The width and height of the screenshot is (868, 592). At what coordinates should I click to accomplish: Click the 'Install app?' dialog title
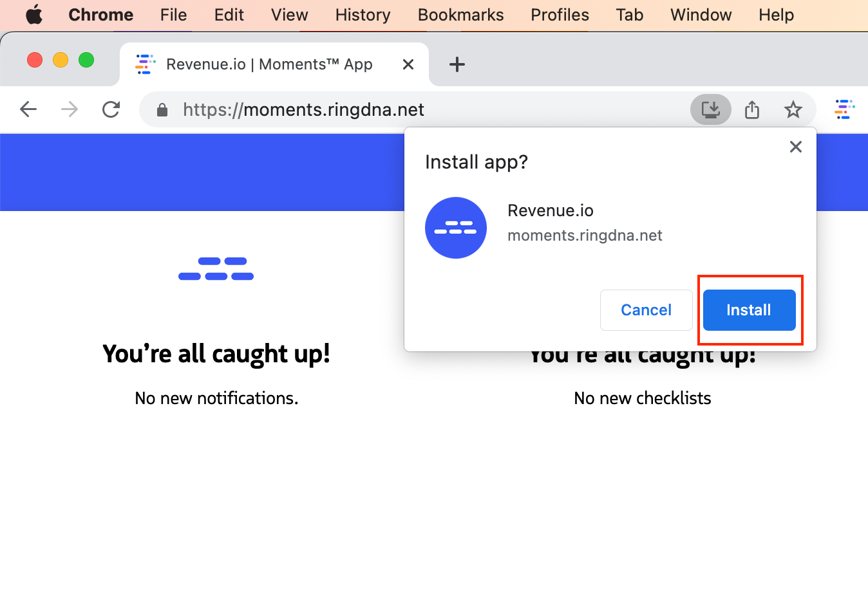pyautogui.click(x=476, y=162)
